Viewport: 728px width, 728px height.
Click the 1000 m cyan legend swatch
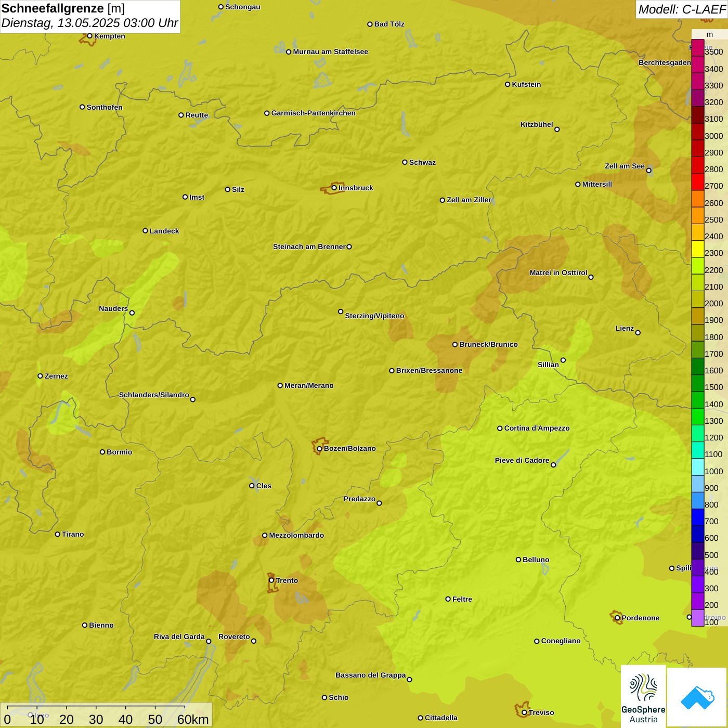pyautogui.click(x=697, y=467)
